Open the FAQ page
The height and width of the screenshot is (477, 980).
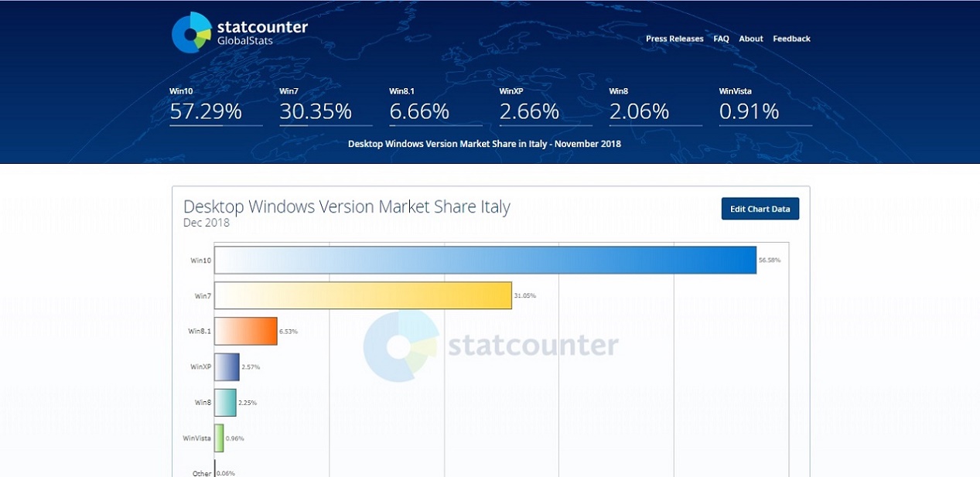721,39
